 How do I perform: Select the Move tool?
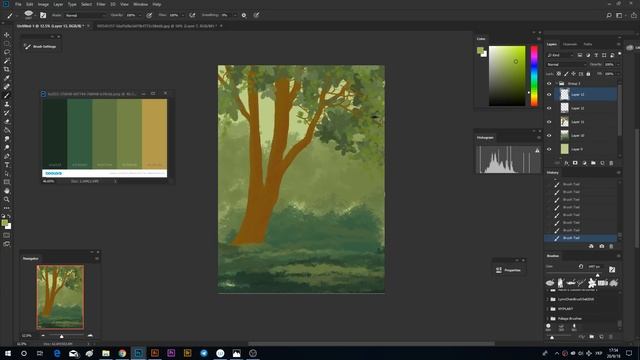point(7,35)
